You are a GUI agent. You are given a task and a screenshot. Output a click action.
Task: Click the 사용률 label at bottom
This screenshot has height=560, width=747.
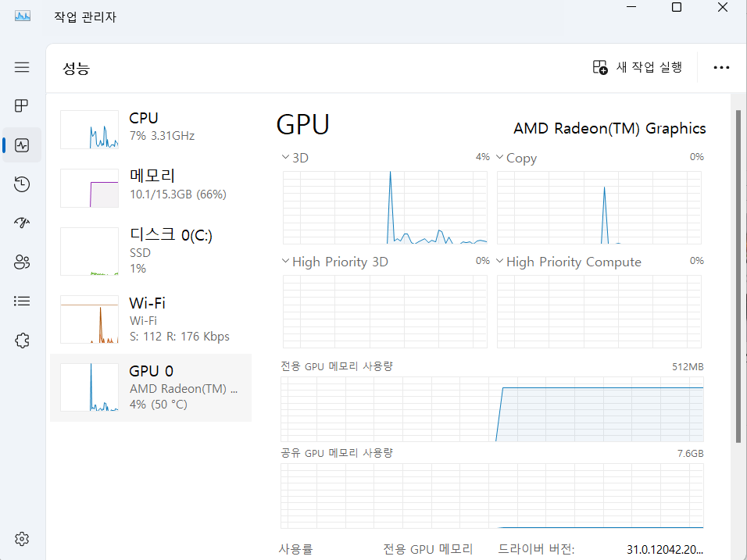coord(295,550)
